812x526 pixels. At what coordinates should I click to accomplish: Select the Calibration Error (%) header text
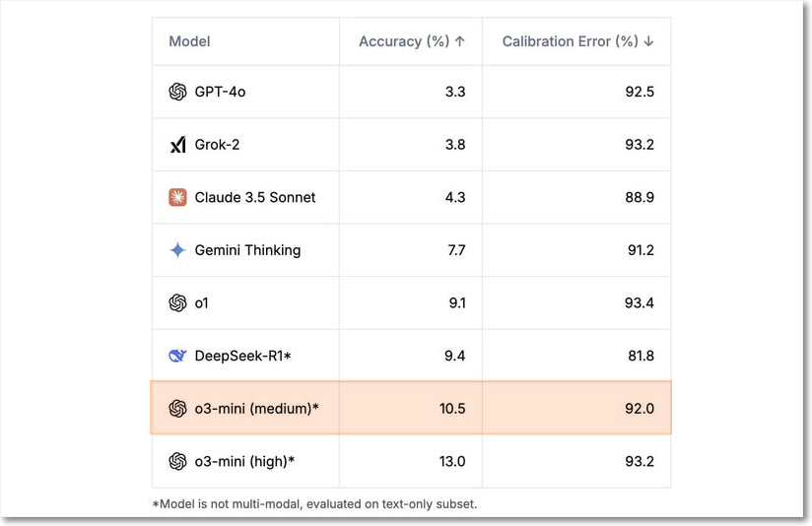click(571, 41)
